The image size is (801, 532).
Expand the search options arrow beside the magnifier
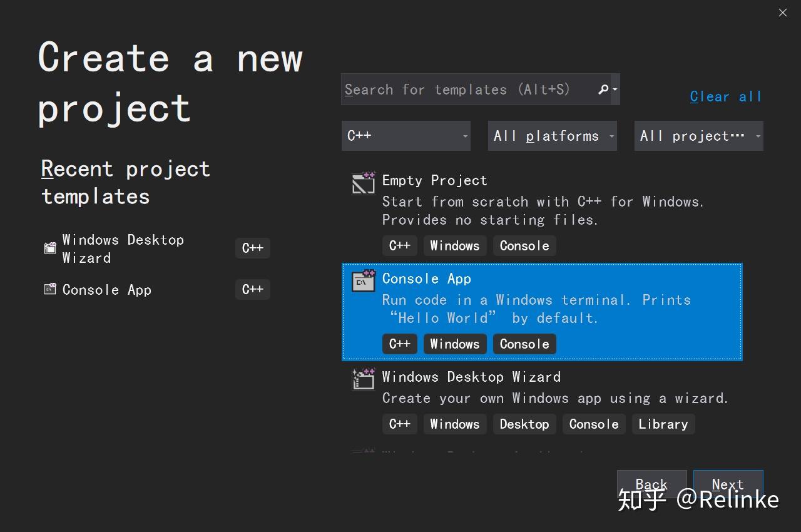tap(614, 89)
